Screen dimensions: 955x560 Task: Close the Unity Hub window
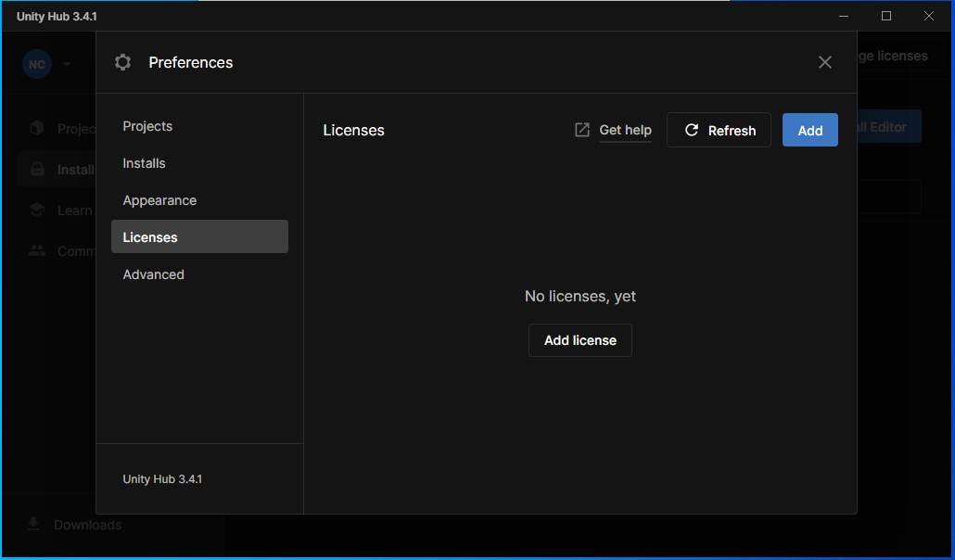coord(929,16)
